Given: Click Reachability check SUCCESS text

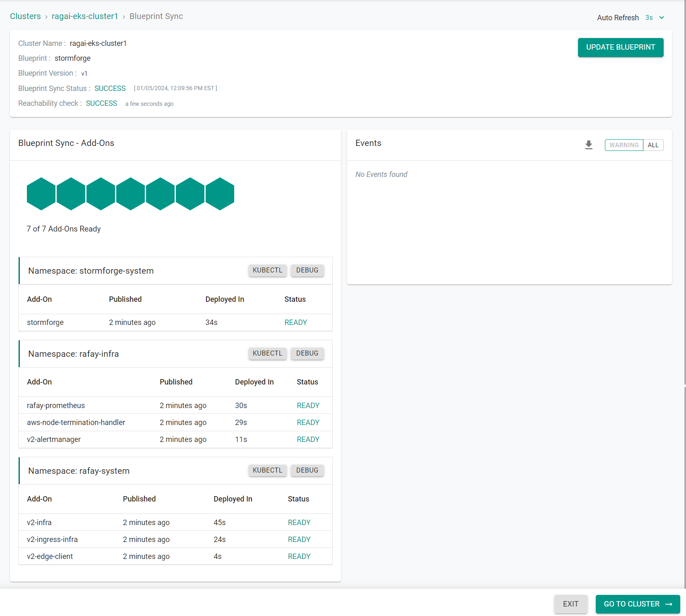Looking at the screenshot, I should (x=101, y=103).
